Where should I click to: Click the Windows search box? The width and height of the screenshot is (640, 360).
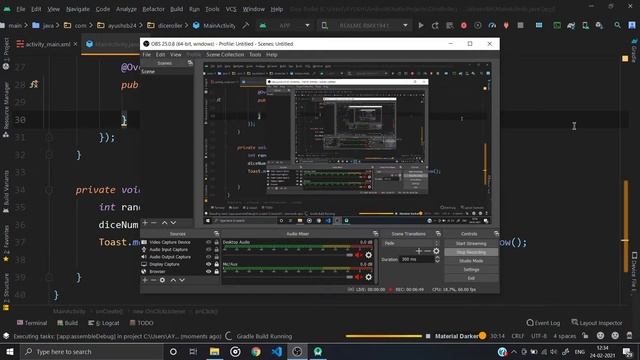(91, 351)
